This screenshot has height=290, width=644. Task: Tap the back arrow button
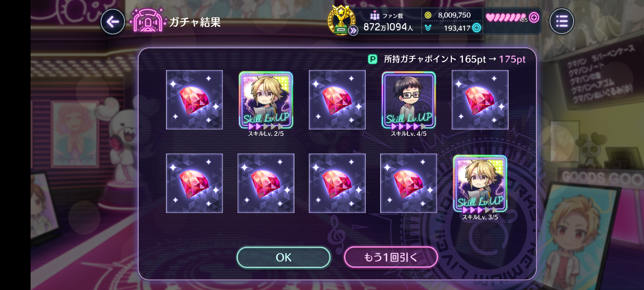point(113,22)
